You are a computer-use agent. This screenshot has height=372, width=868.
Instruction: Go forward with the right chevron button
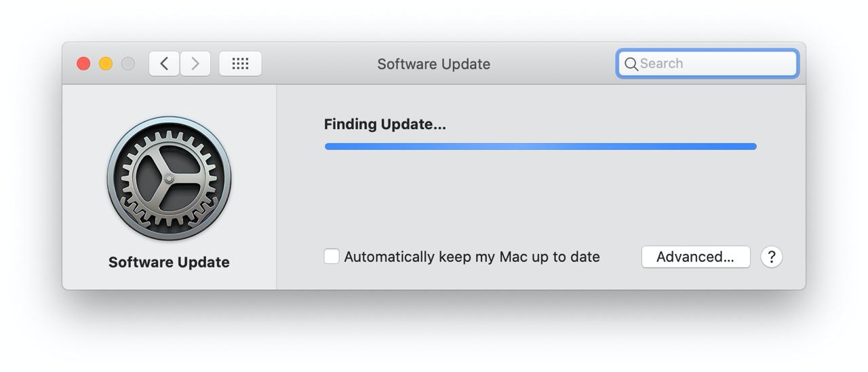(195, 64)
